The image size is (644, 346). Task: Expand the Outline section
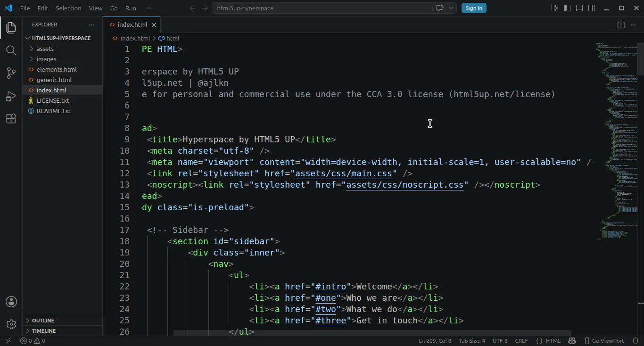click(62, 321)
